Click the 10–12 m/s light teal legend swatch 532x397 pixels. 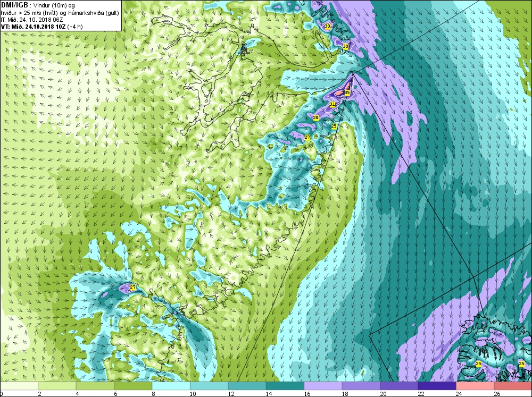209,386
